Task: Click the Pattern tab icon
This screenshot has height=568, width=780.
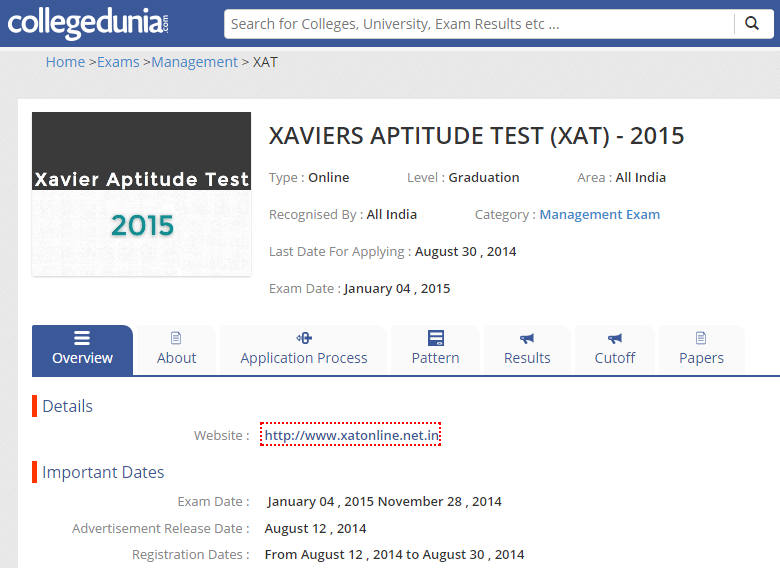Action: pos(436,338)
